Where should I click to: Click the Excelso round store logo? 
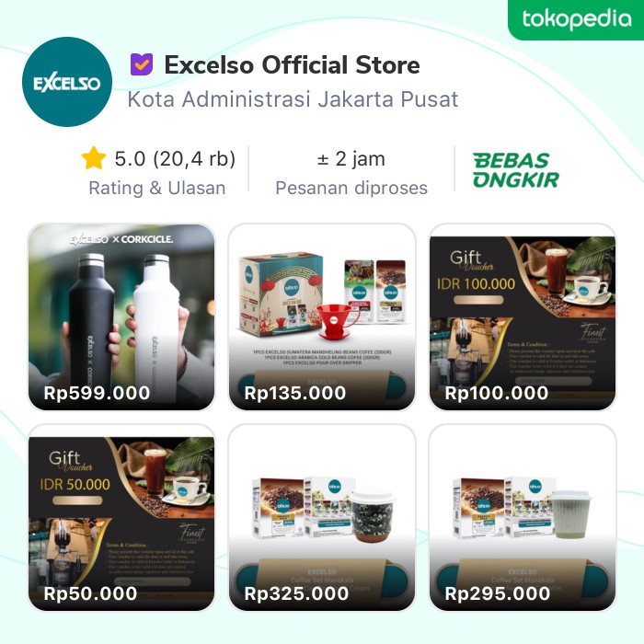67,82
